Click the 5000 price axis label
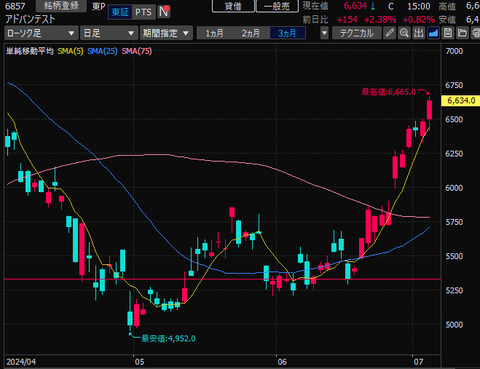The height and width of the screenshot is (369, 480). 454,324
